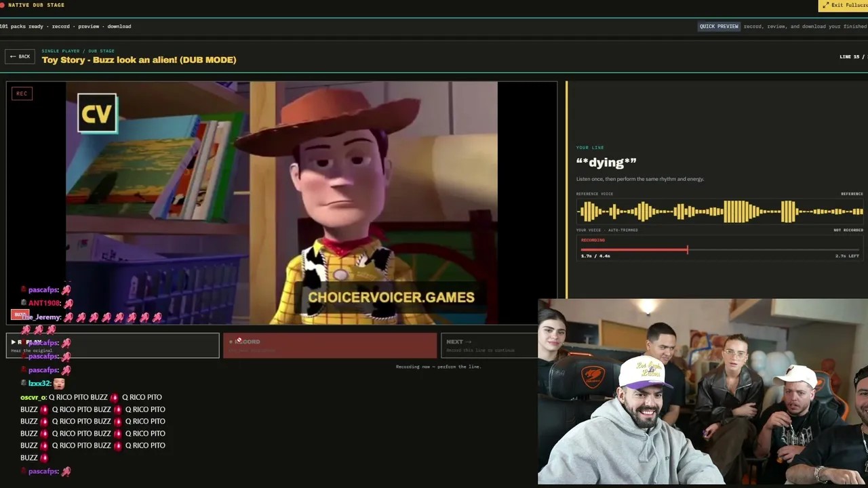868x488 pixels.
Task: Click the red 'RECORDING' label
Action: point(593,241)
